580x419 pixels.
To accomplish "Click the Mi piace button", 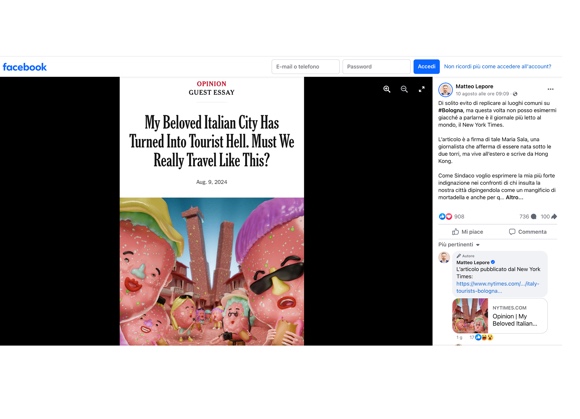I will 468,232.
